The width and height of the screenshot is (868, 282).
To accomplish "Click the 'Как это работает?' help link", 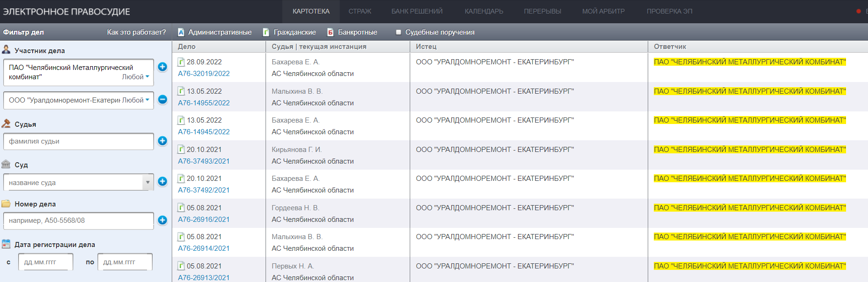I will [136, 32].
